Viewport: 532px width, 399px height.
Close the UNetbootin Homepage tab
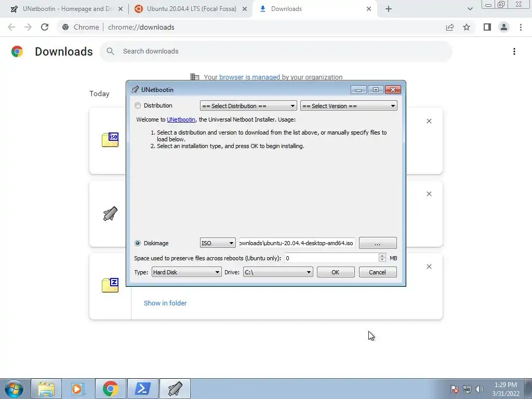tap(121, 9)
